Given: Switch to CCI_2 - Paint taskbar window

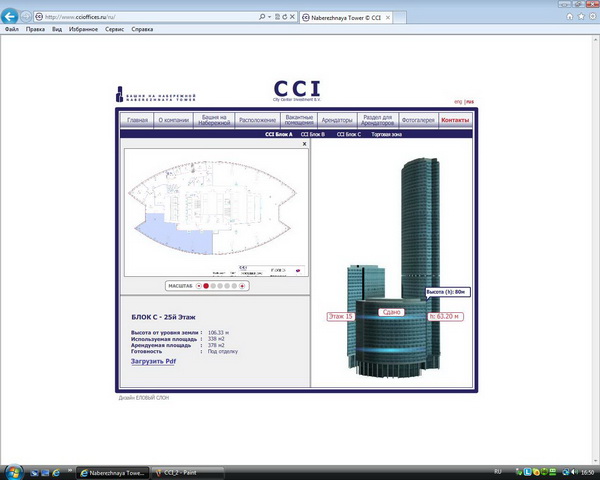Looking at the screenshot, I should pyautogui.click(x=188, y=473).
